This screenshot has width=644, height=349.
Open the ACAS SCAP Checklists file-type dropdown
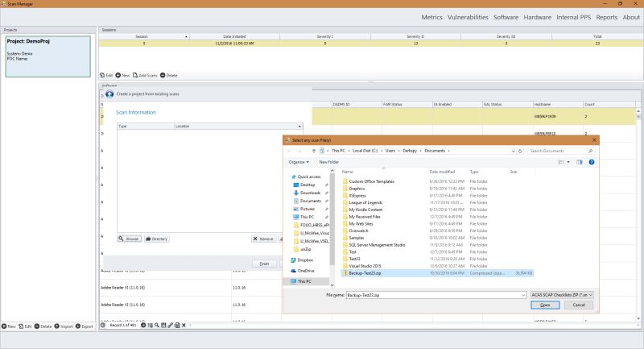tap(561, 295)
